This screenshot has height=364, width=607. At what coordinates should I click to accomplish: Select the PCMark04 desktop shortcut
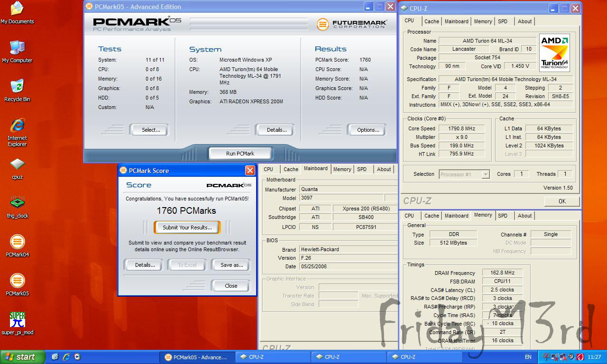tap(17, 246)
